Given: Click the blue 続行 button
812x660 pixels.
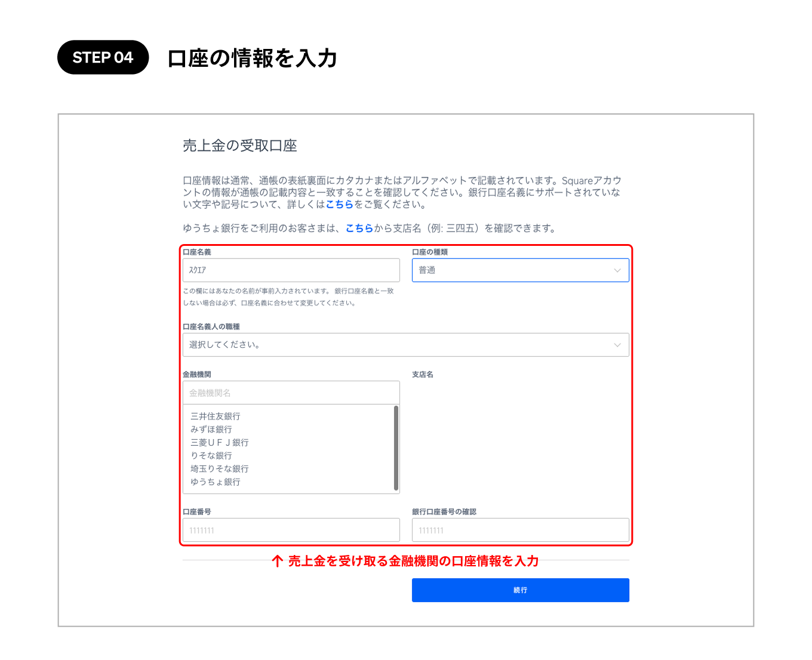Looking at the screenshot, I should pyautogui.click(x=520, y=590).
